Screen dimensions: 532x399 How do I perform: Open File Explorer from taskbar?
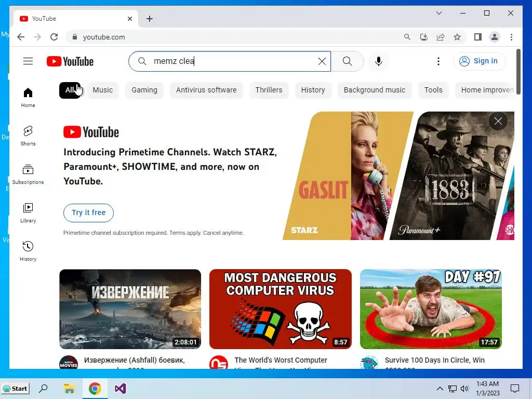click(70, 389)
